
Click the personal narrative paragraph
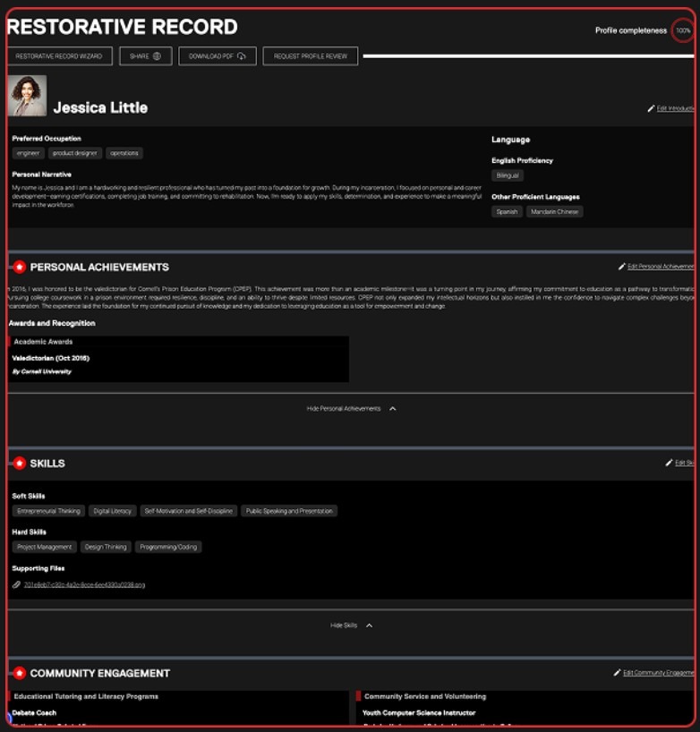(x=246, y=196)
